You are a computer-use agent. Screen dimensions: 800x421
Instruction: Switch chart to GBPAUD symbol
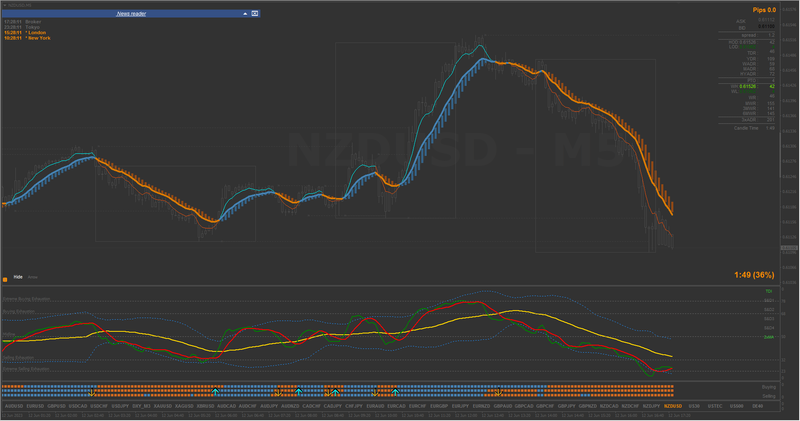pyautogui.click(x=503, y=406)
